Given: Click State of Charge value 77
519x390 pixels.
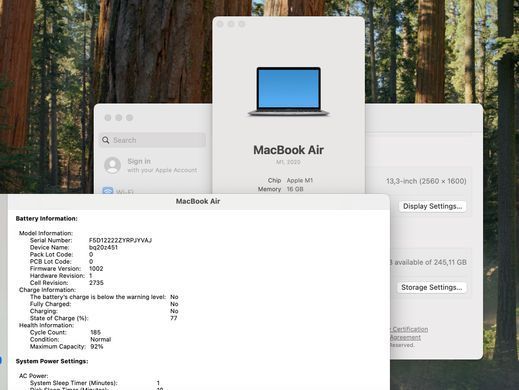Looking at the screenshot, I should coord(174,318).
